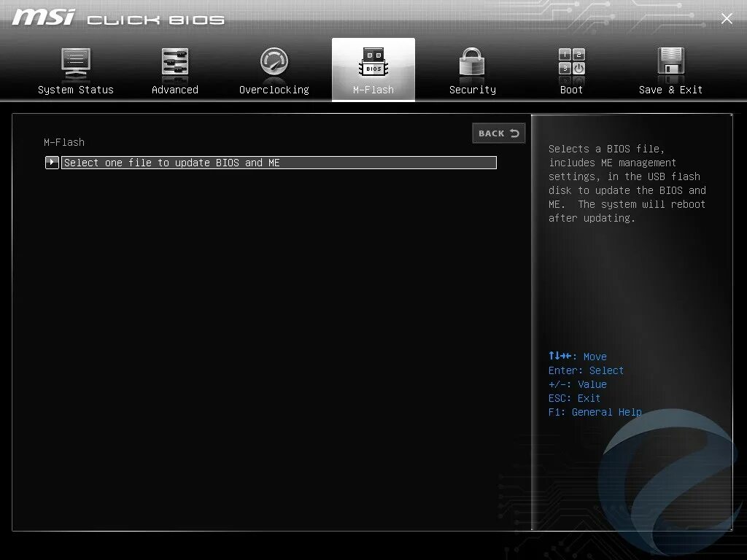Click the BACK button
Viewport: 747px width, 560px height.
[499, 133]
